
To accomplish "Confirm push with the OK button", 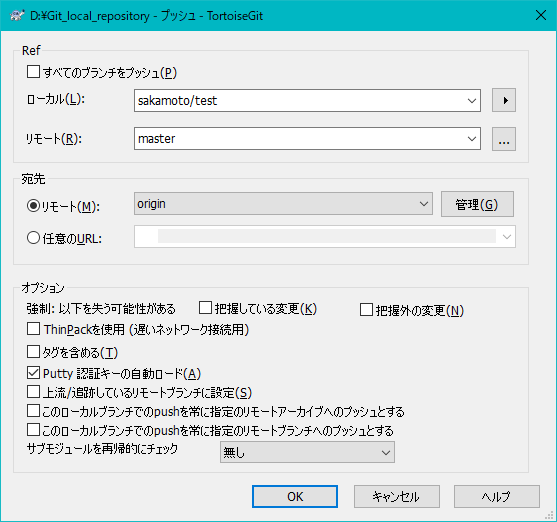I will [x=295, y=496].
